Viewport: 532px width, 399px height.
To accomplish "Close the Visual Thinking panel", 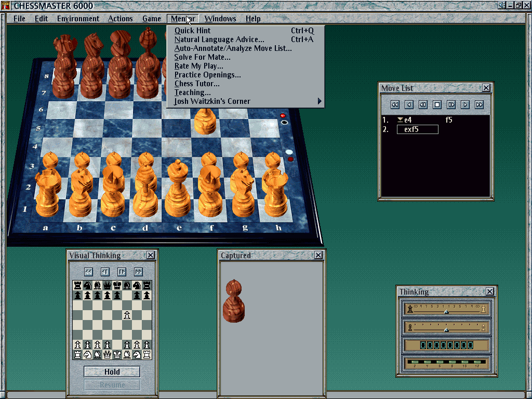I will coord(151,255).
